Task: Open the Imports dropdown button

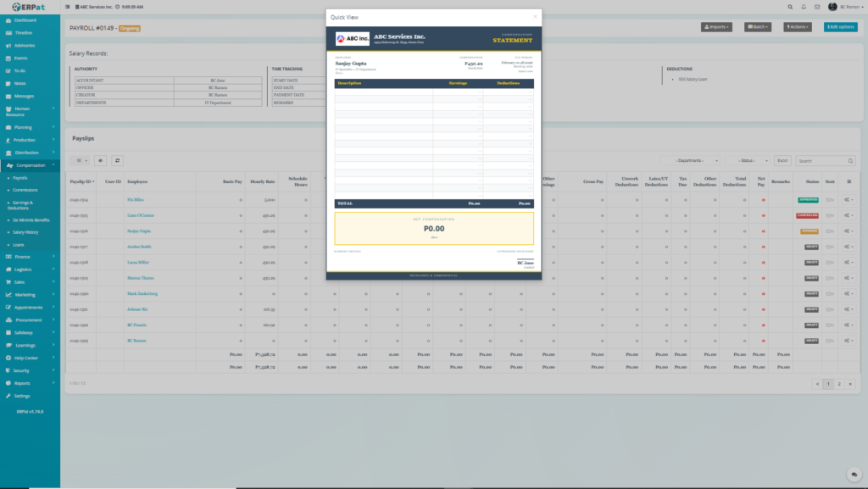Action: (x=716, y=26)
